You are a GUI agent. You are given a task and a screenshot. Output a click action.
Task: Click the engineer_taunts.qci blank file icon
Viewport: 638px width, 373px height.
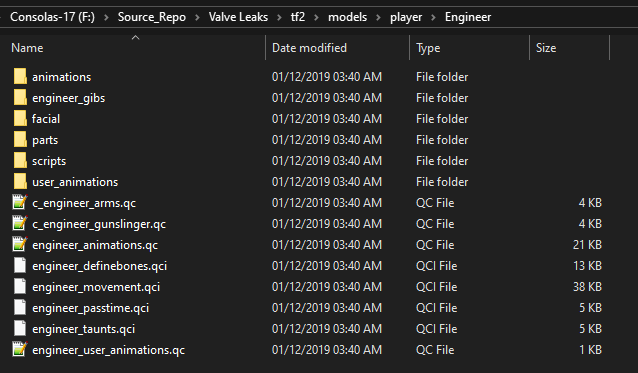click(20, 329)
